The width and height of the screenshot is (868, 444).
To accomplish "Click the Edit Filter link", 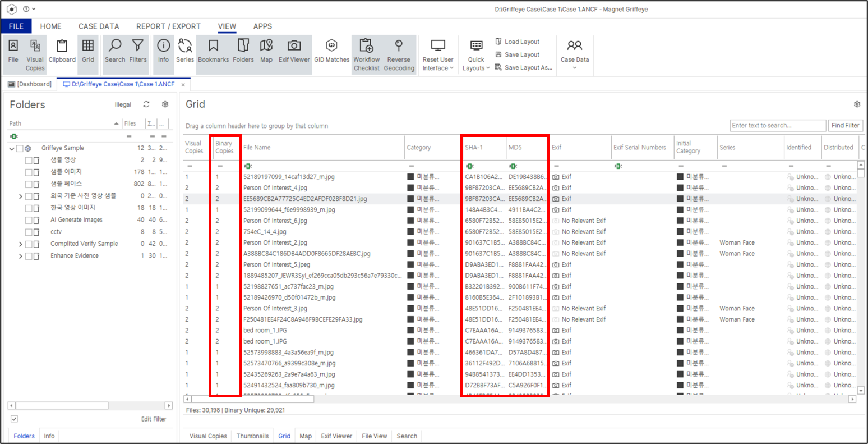I will click(x=154, y=419).
